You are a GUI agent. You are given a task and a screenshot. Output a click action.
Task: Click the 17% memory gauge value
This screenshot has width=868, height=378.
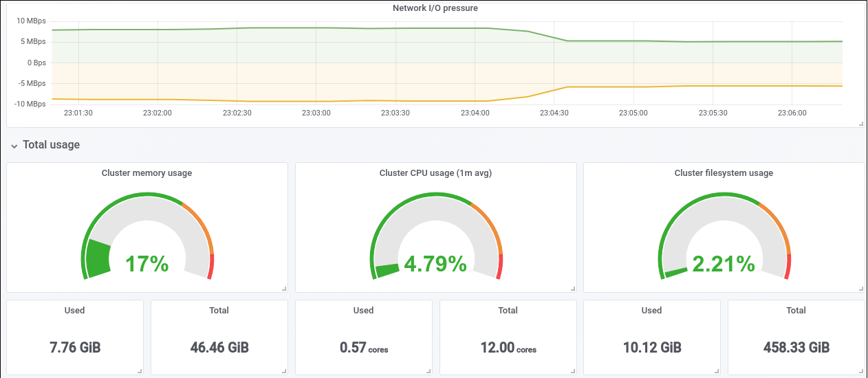point(147,264)
